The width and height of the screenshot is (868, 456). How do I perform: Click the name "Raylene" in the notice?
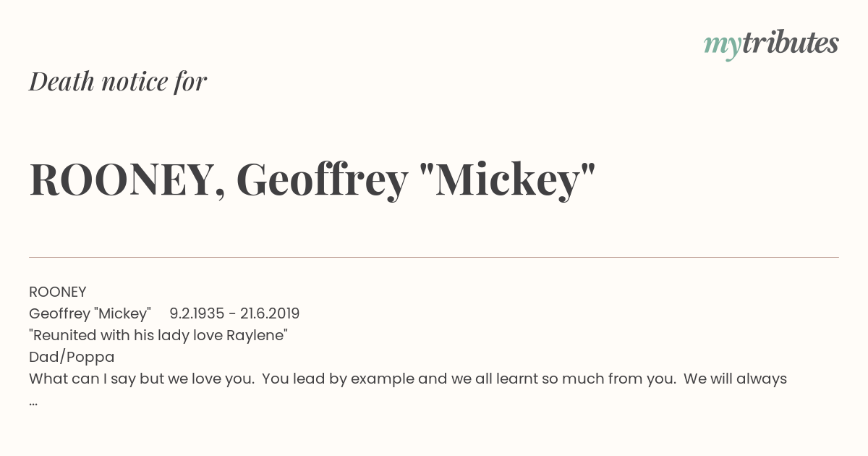point(258,335)
